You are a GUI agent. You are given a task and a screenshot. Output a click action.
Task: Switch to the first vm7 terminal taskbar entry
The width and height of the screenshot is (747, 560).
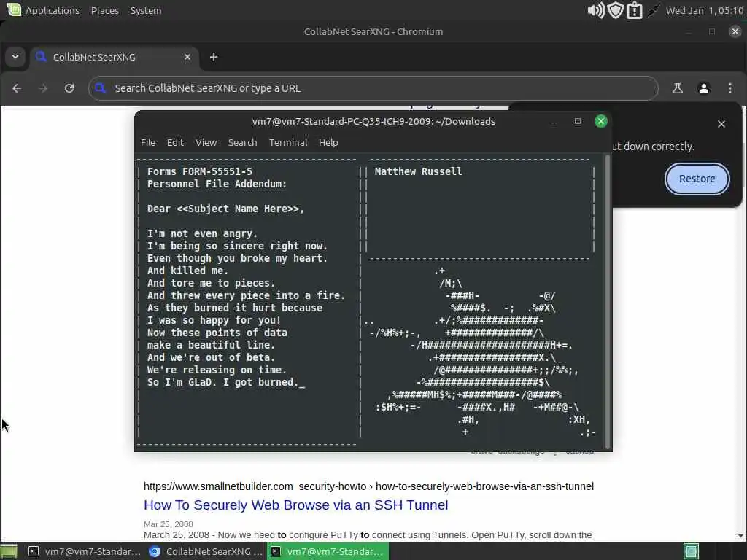(84, 551)
